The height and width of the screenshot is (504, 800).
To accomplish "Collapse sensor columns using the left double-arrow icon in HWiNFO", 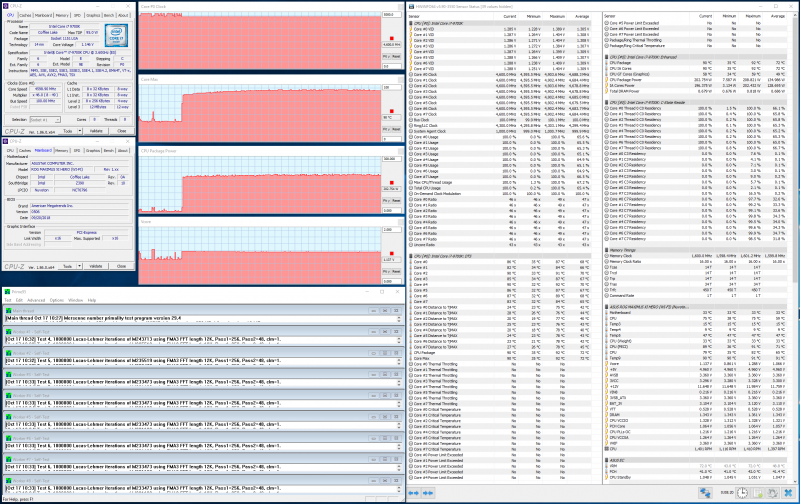I will click(x=413, y=493).
